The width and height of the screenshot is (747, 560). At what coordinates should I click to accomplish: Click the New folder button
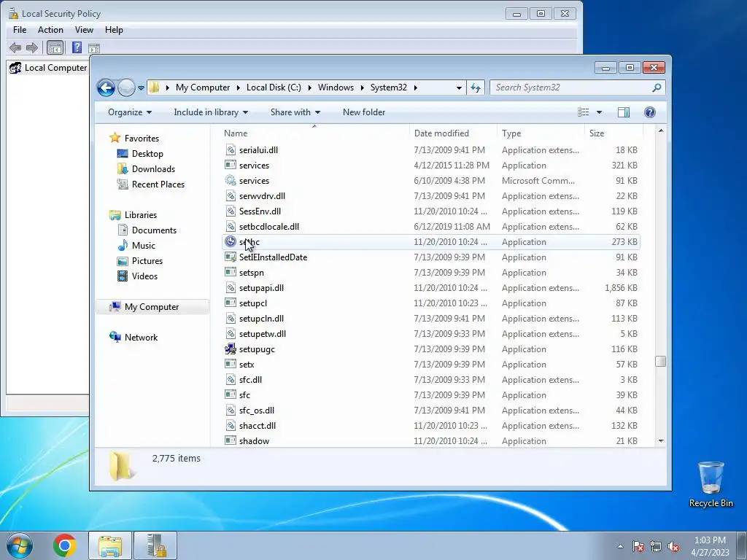(364, 112)
